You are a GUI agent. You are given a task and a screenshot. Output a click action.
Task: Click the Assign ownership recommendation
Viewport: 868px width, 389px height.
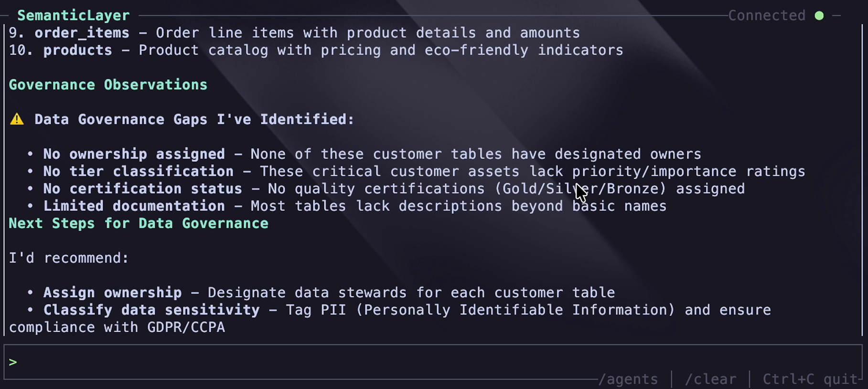[112, 293]
